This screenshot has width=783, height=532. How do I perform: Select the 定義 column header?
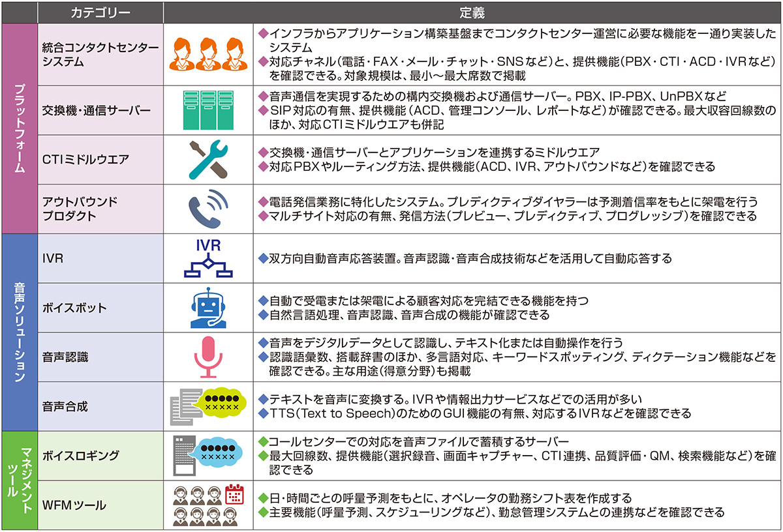pyautogui.click(x=472, y=12)
